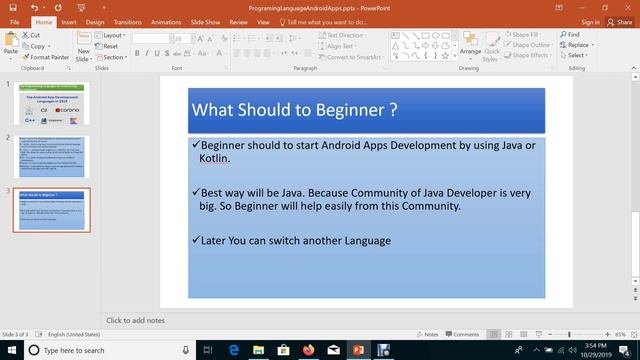This screenshot has height=360, width=640.
Task: Cut the selection
Action: pyautogui.click(x=31, y=36)
